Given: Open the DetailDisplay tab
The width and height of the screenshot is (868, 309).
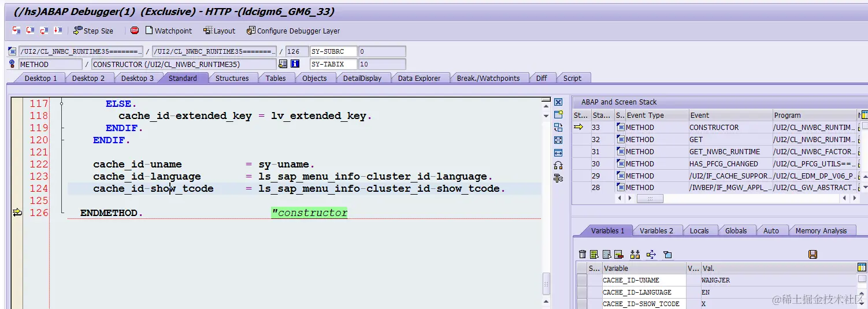Looking at the screenshot, I should (362, 78).
